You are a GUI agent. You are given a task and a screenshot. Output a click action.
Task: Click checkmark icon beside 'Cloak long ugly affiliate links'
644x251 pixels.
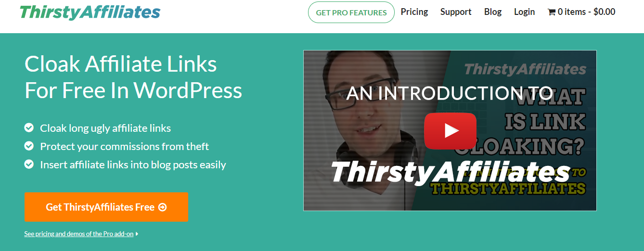(29, 127)
